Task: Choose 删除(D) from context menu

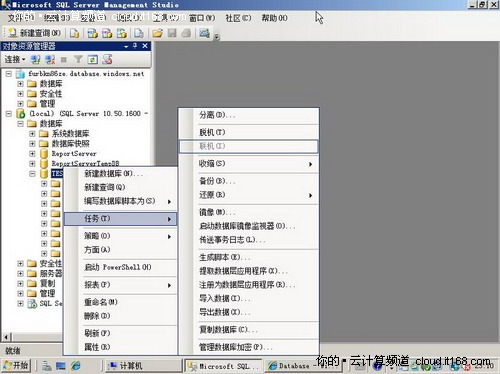Action: tap(120, 315)
